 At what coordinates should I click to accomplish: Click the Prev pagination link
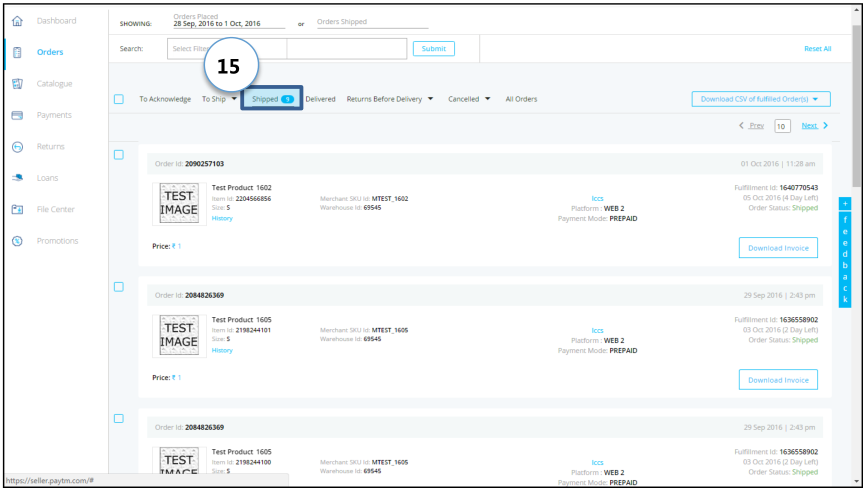(756, 126)
